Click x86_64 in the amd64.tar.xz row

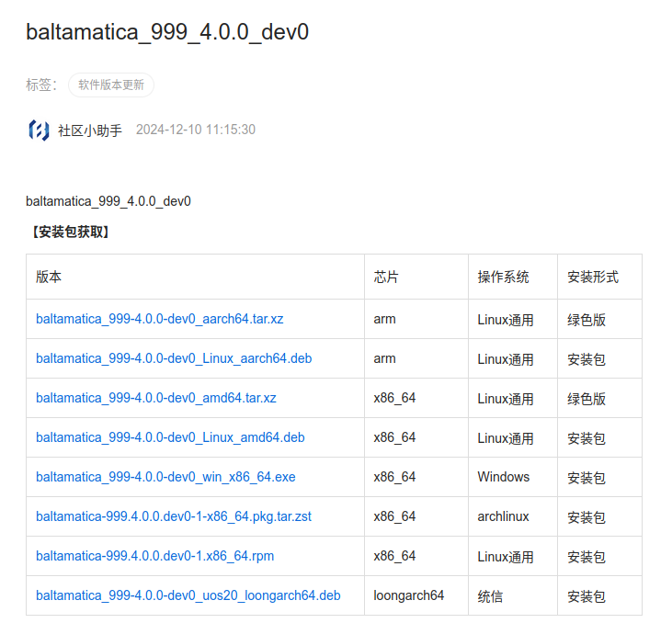pyautogui.click(x=394, y=398)
